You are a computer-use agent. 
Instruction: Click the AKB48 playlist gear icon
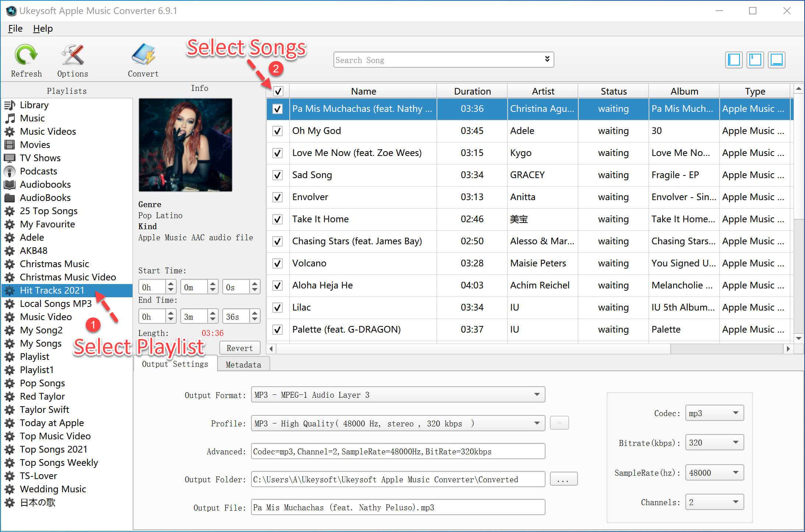tap(10, 251)
